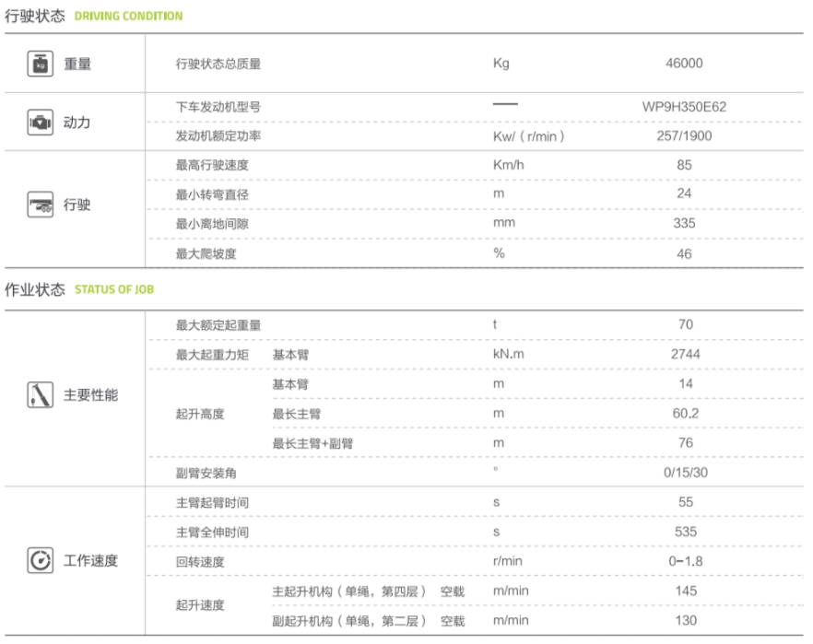Click the truck crane icon beside 行驶
The width and height of the screenshot is (813, 644).
40,205
